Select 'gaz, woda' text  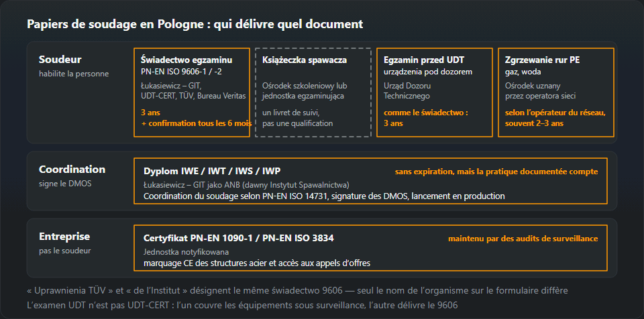(523, 72)
